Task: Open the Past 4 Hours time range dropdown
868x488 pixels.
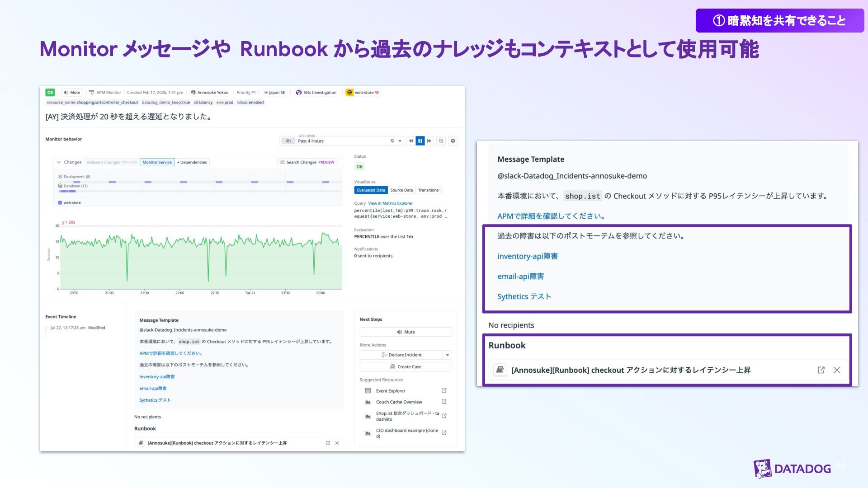Action: tap(400, 141)
